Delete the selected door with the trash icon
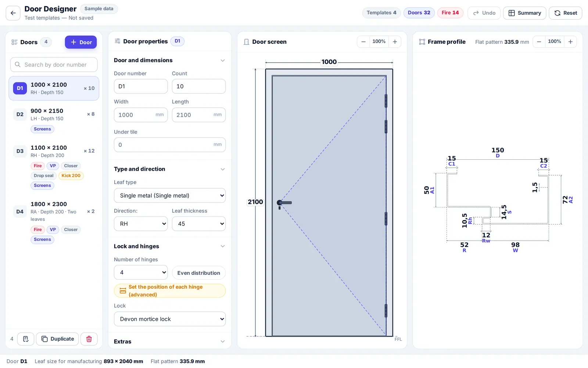 89,339
